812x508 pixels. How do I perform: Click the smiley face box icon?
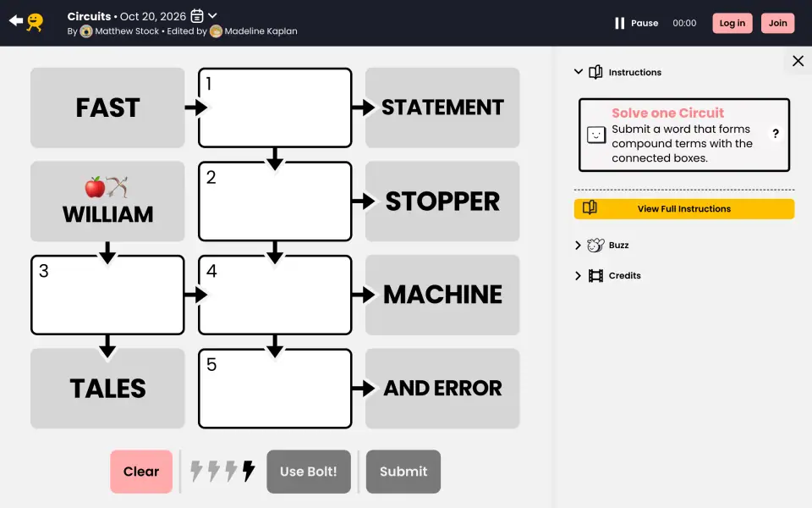596,135
